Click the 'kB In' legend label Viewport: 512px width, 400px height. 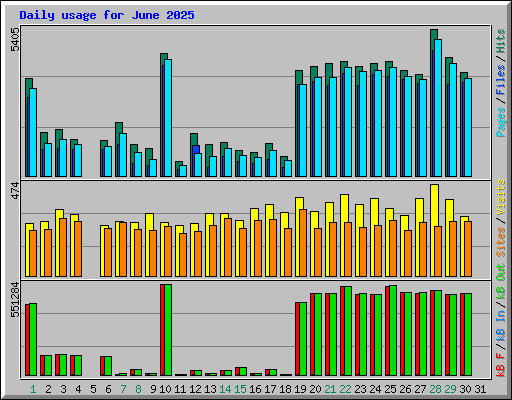point(501,326)
